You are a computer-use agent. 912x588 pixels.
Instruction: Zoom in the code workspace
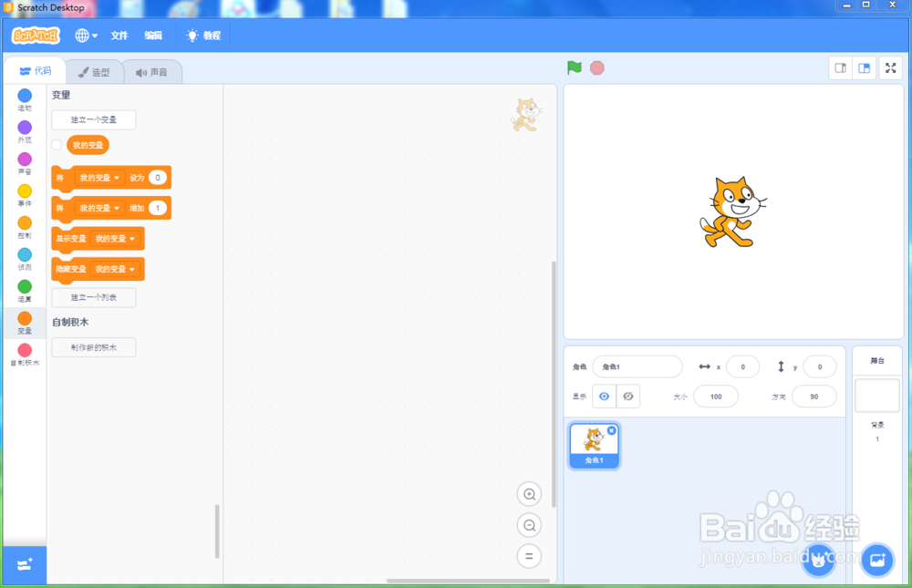click(x=529, y=494)
